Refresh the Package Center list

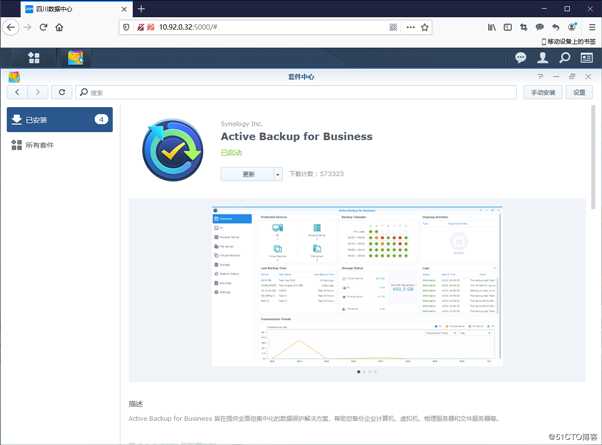[x=62, y=92]
